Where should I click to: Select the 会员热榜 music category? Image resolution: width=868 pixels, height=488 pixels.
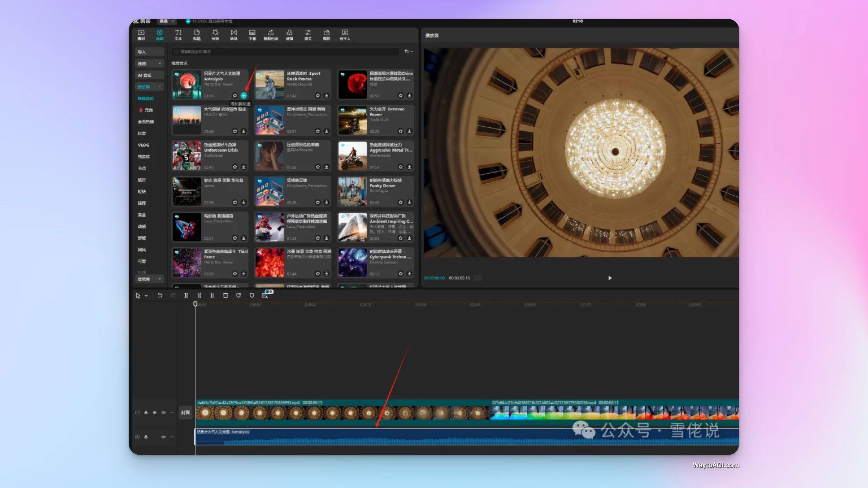pos(146,122)
